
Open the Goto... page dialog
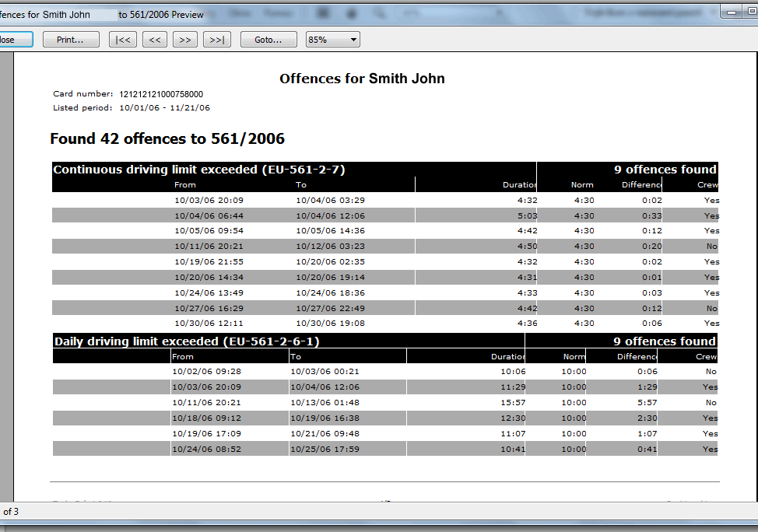point(268,40)
